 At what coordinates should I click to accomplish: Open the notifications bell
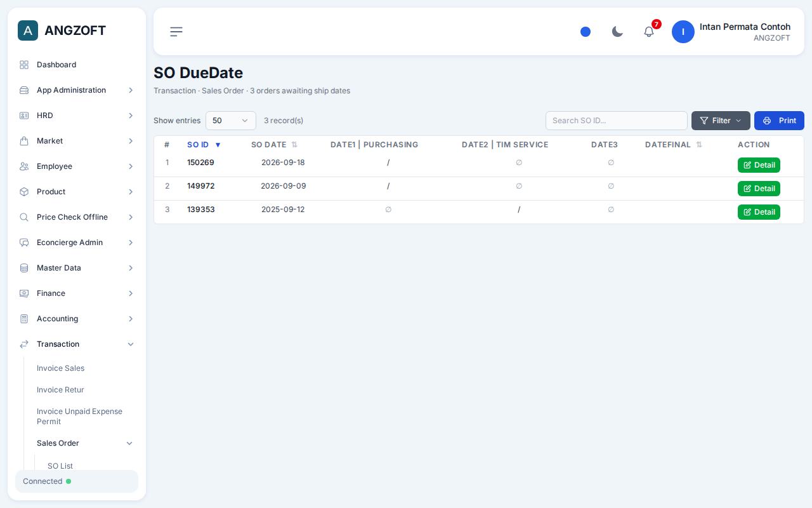point(649,32)
